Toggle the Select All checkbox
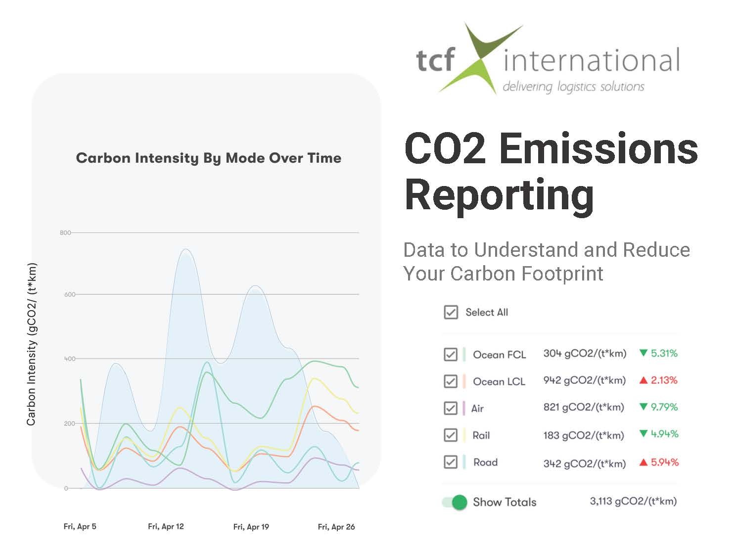 pos(451,313)
